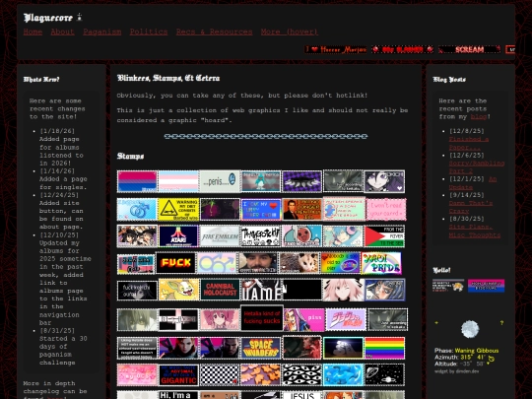The height and width of the screenshot is (399, 532).
Task: Go to the Politics page
Action: (149, 32)
